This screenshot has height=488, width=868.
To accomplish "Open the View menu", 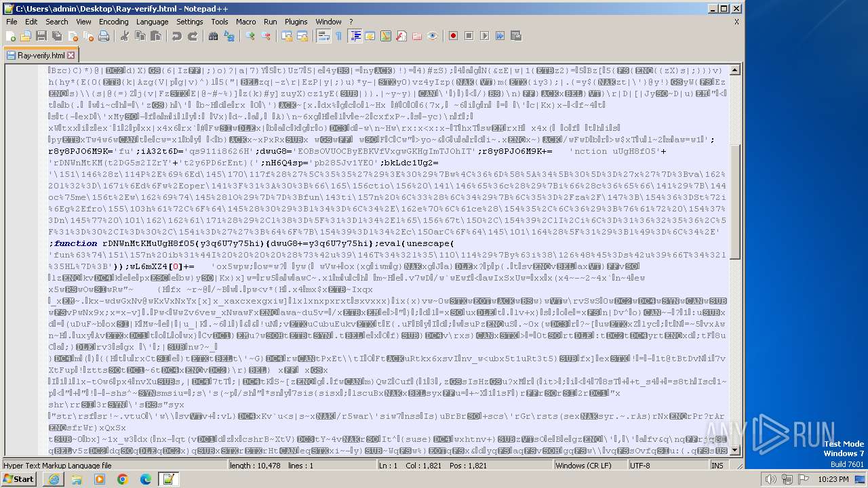I will tap(83, 22).
